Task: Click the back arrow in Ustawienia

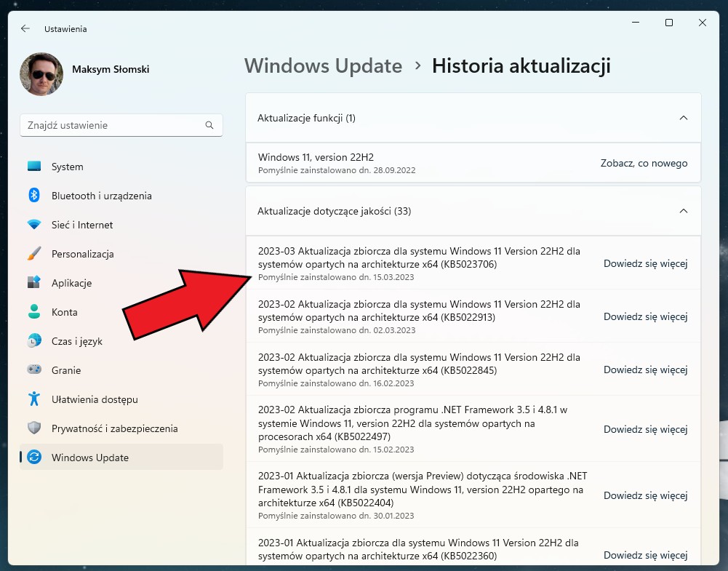Action: click(25, 28)
